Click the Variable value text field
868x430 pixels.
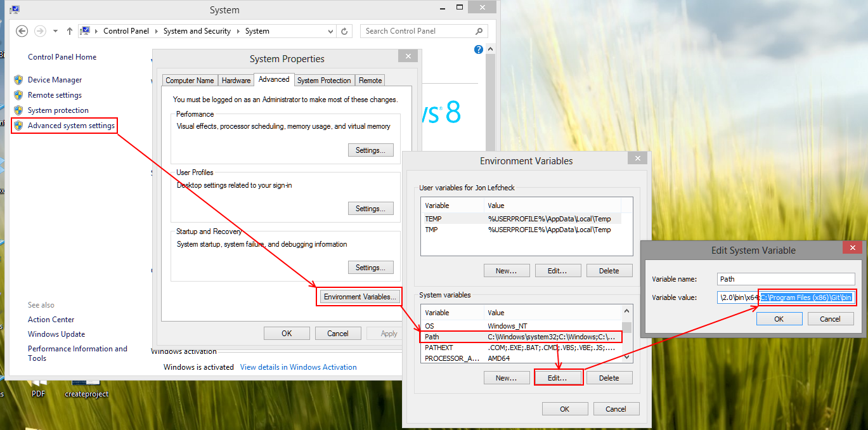786,297
